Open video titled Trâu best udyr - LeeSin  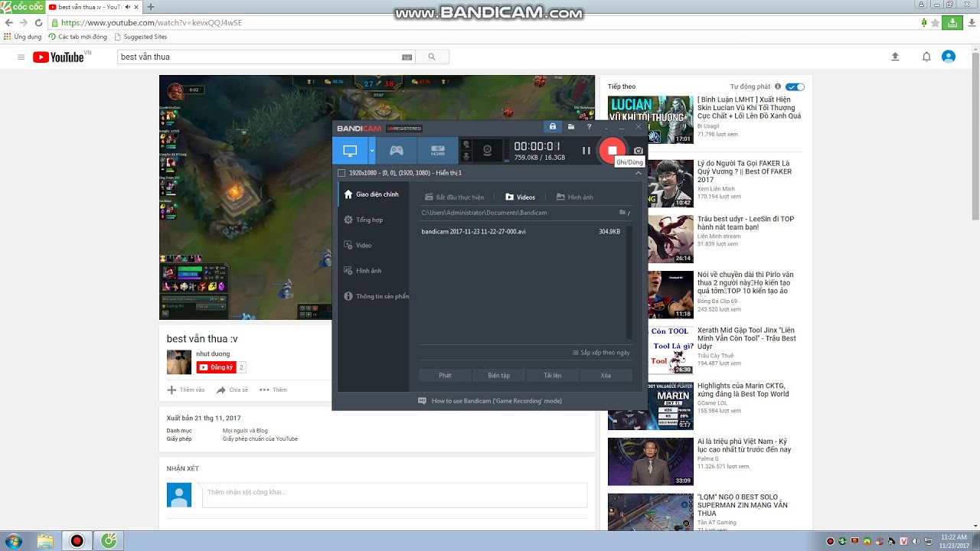tap(746, 223)
